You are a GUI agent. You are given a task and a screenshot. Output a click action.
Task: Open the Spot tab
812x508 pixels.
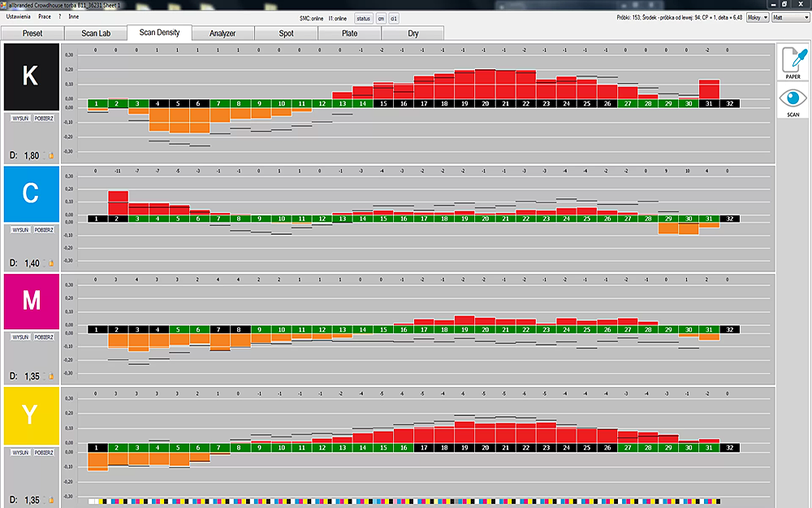287,33
